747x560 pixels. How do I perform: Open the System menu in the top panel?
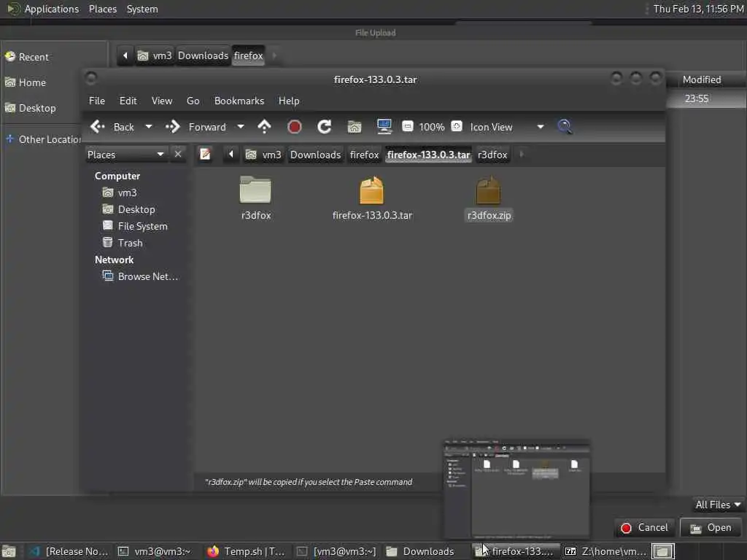pos(142,9)
